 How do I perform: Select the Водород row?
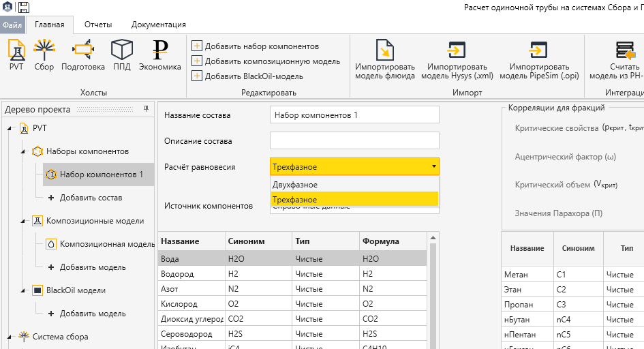click(292, 274)
